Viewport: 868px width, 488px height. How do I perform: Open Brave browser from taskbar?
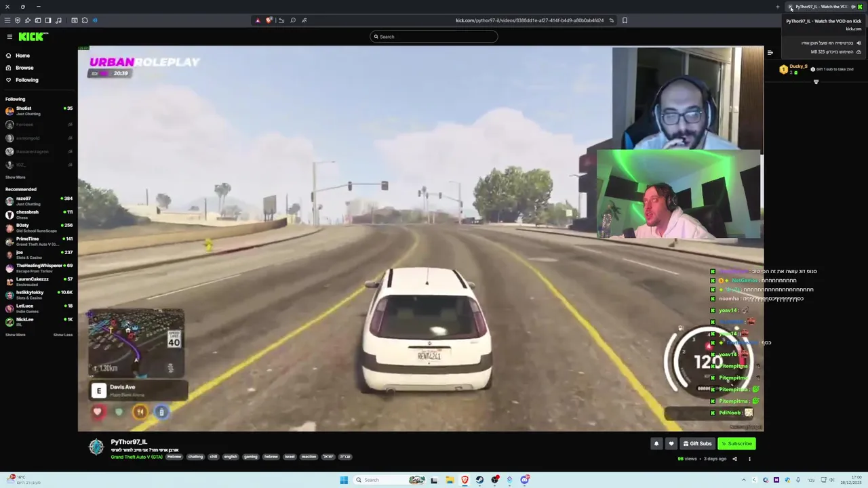pos(465,480)
